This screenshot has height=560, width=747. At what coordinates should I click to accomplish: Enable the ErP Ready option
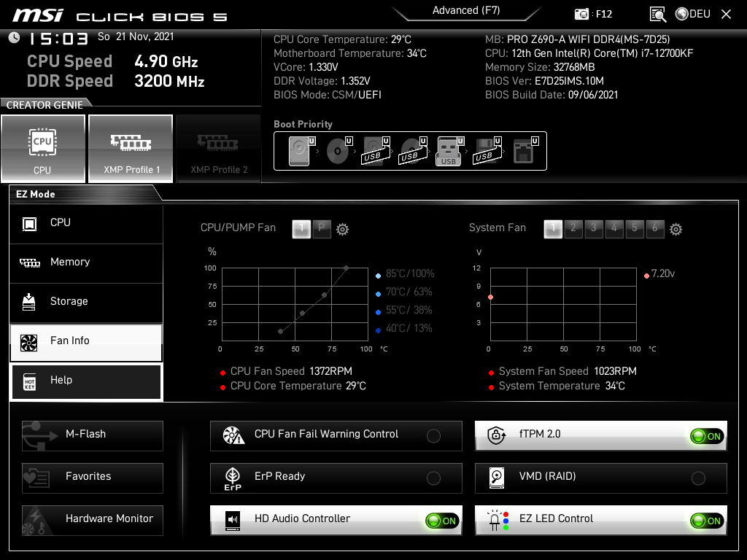pyautogui.click(x=433, y=478)
